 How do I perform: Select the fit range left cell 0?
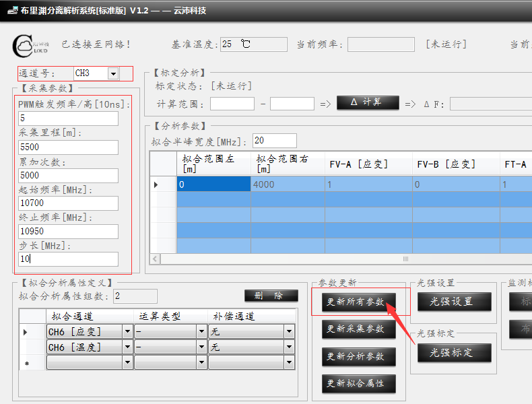(x=213, y=184)
